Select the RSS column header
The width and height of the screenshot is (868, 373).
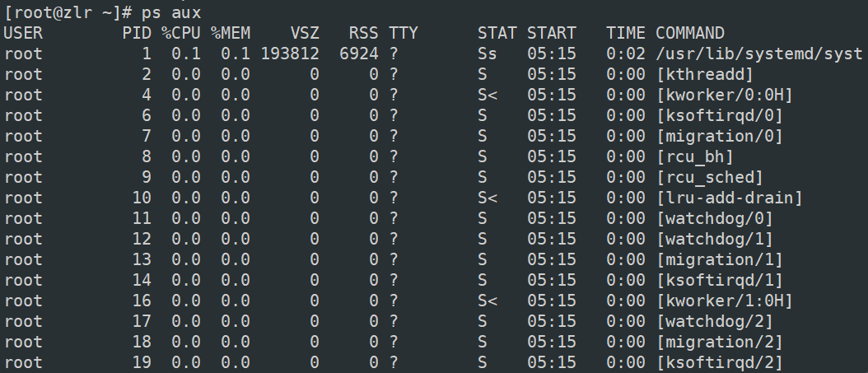(364, 33)
